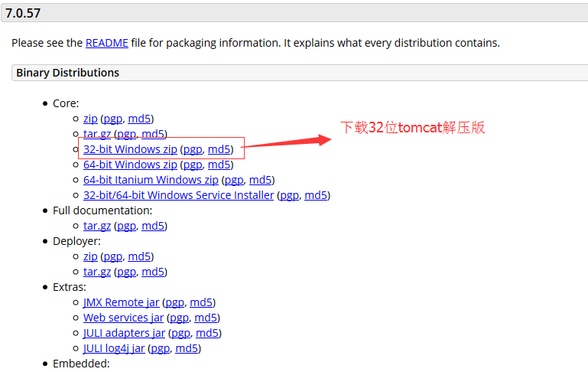588x372 pixels.
Task: Open pgp for JMX Remote jar
Action: tap(175, 302)
